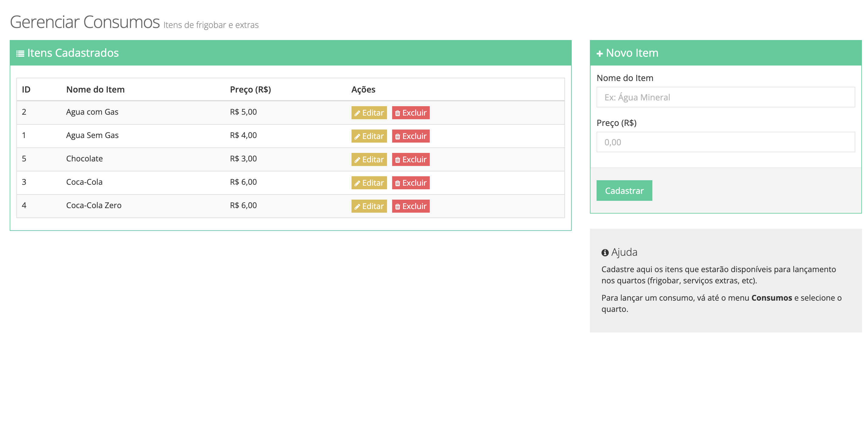Click pencil icon on Agua com Gas row

[357, 113]
